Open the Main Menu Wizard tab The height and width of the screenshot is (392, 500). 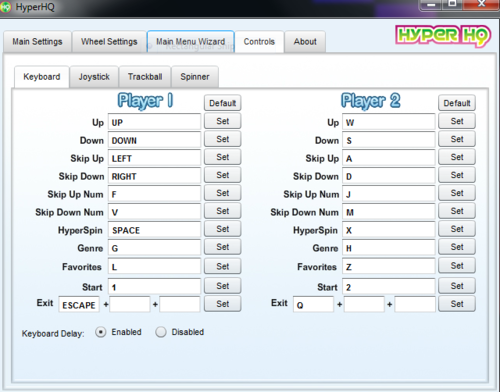191,42
